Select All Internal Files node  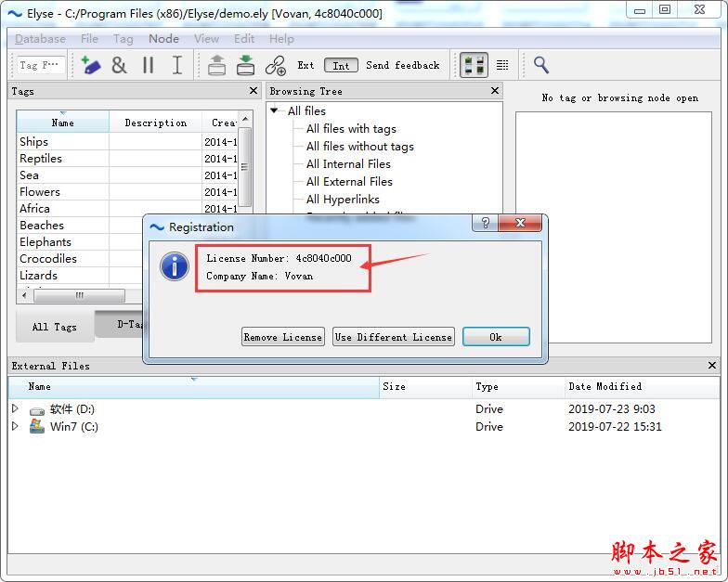click(x=349, y=163)
